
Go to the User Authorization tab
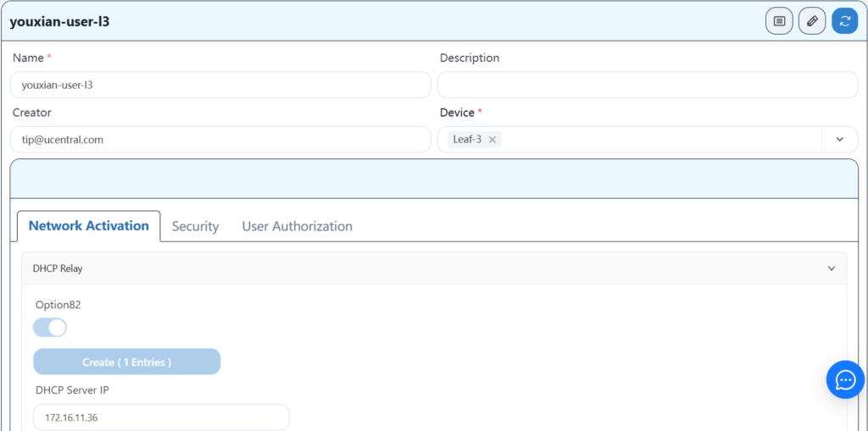[x=297, y=227]
